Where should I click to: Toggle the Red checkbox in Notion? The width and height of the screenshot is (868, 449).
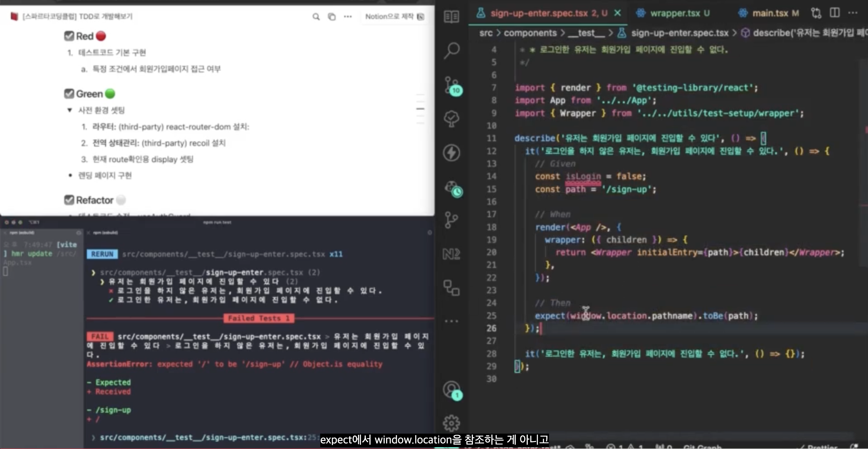[x=69, y=36]
